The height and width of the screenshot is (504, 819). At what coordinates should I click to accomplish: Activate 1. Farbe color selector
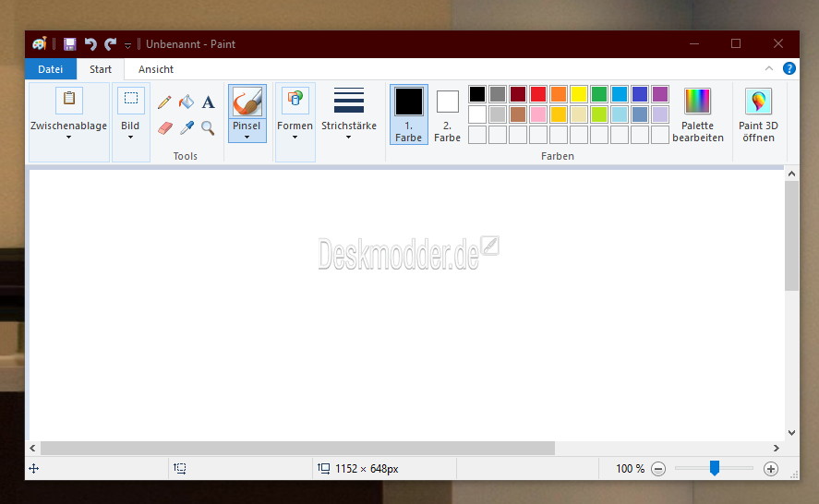408,114
